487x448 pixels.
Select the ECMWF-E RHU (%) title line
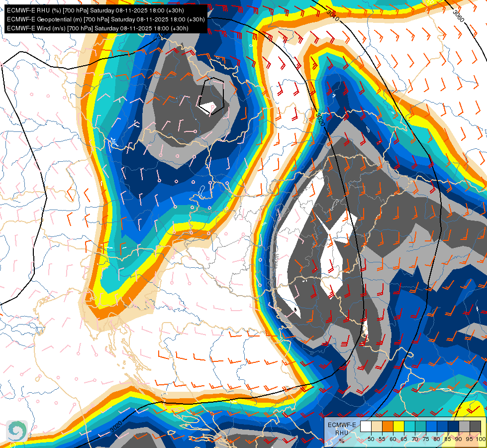point(96,10)
